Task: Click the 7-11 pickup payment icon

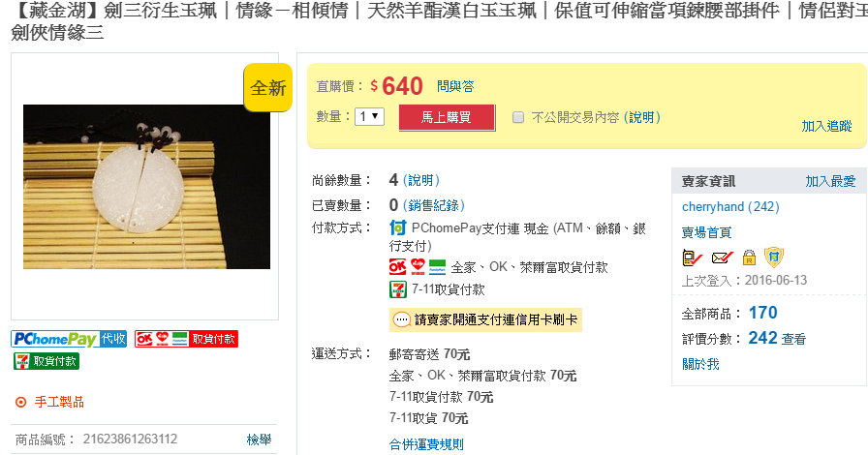Action: 397,288
